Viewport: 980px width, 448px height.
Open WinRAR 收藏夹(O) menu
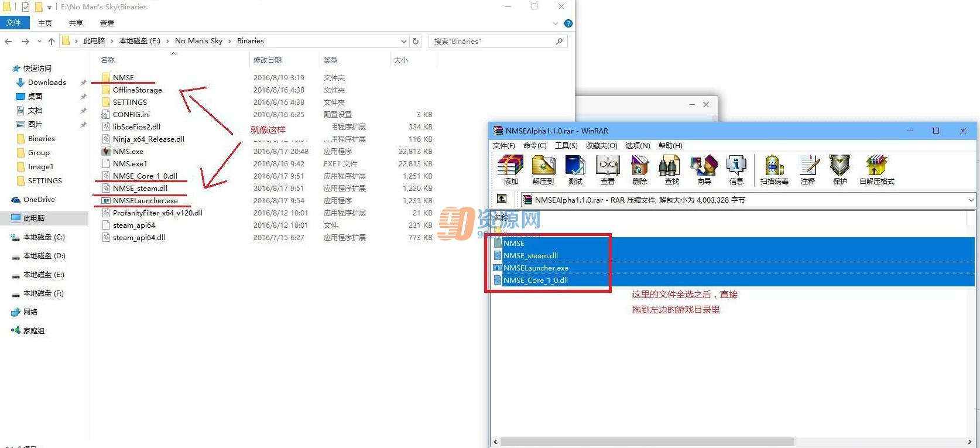[601, 145]
